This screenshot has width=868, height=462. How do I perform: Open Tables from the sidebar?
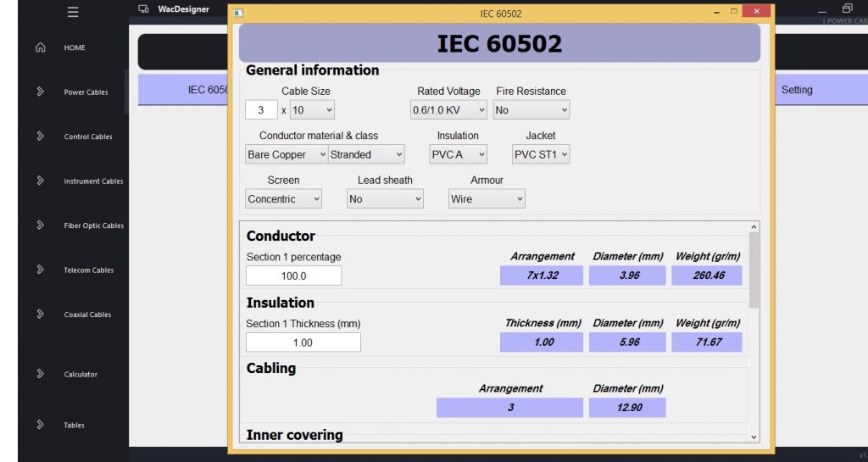coord(74,426)
